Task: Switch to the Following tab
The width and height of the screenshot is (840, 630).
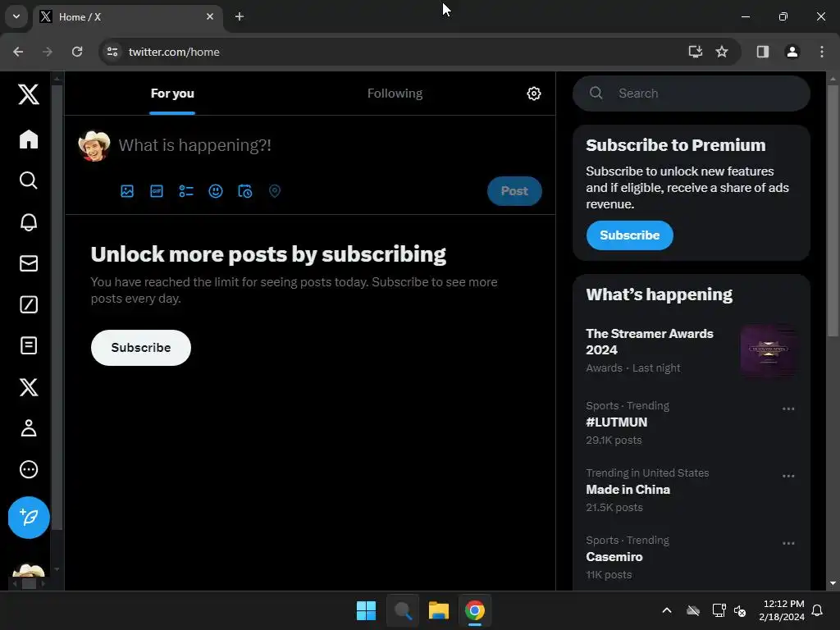Action: coord(395,94)
